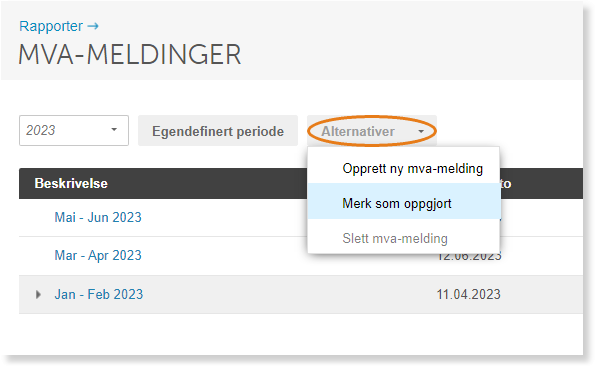Click the partly covered date in Mar - Apr row
The image size is (596, 368).
click(469, 257)
